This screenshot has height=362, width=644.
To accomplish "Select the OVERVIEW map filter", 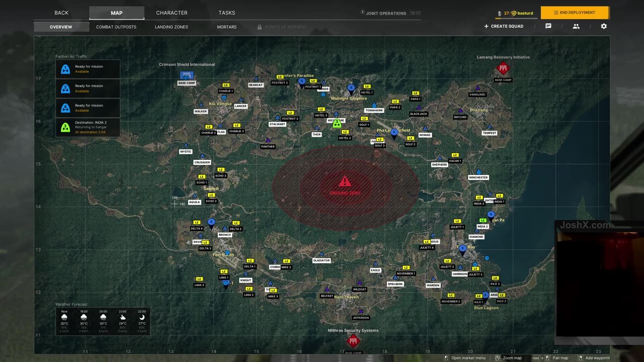I will pos(61,27).
